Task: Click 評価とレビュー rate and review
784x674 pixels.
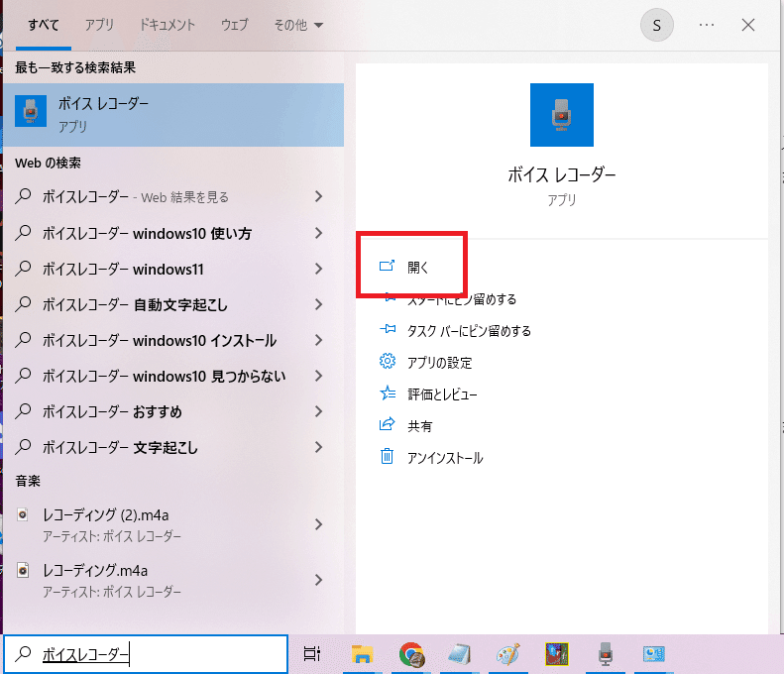Action: pyautogui.click(x=442, y=394)
